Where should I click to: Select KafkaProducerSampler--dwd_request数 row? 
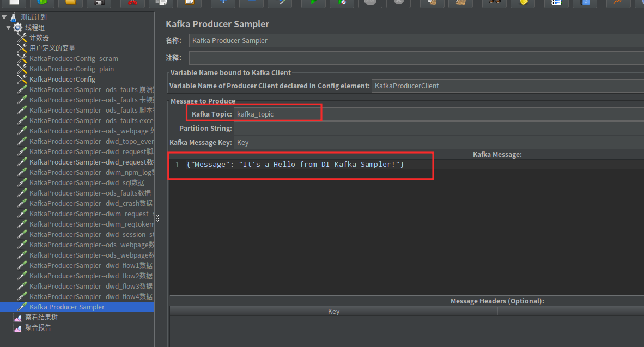tap(91, 162)
